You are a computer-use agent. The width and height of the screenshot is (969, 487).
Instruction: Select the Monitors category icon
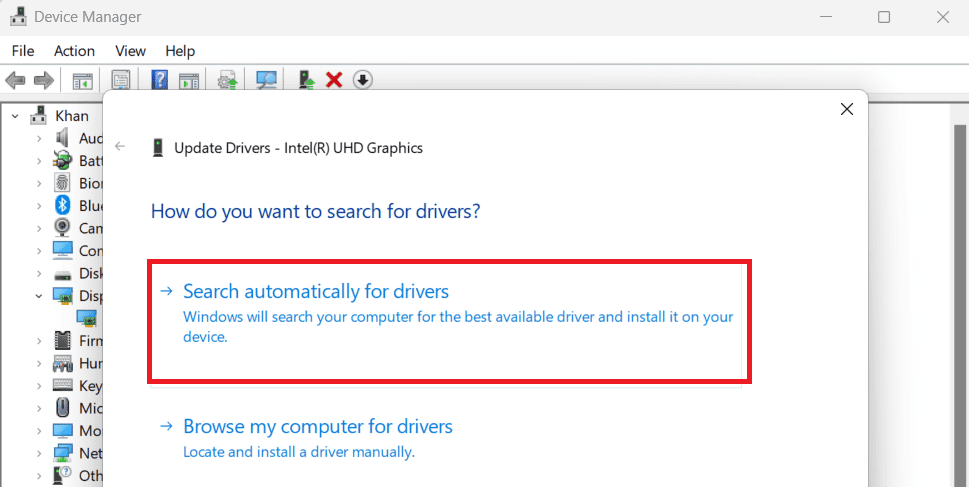coord(62,430)
